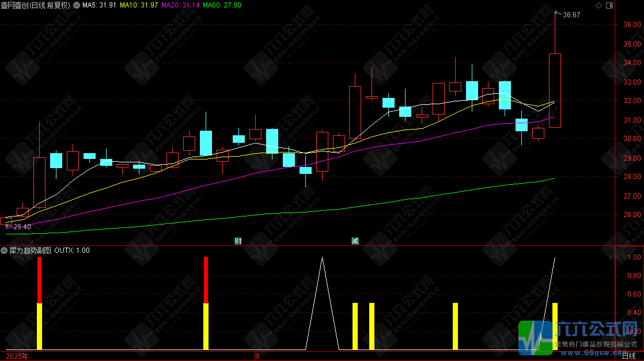Screen dimensions: 644x361
Task: Click the MA60 indicator label
Action: [x=222, y=5]
